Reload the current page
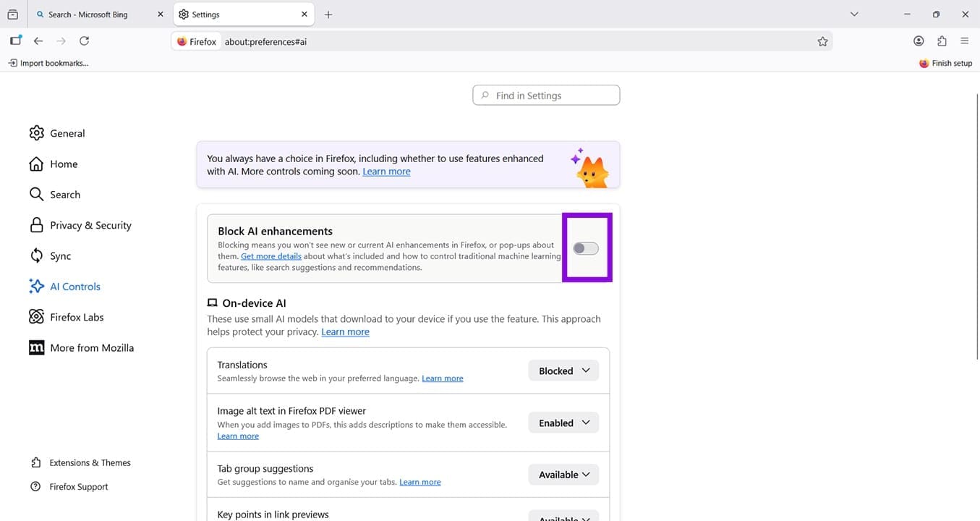The width and height of the screenshot is (980, 521). pos(85,41)
